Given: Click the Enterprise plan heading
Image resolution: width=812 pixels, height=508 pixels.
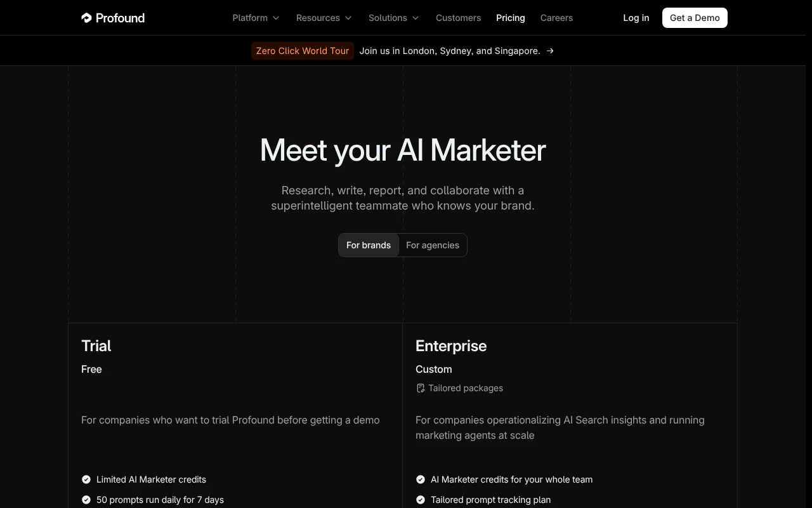Looking at the screenshot, I should pyautogui.click(x=451, y=345).
